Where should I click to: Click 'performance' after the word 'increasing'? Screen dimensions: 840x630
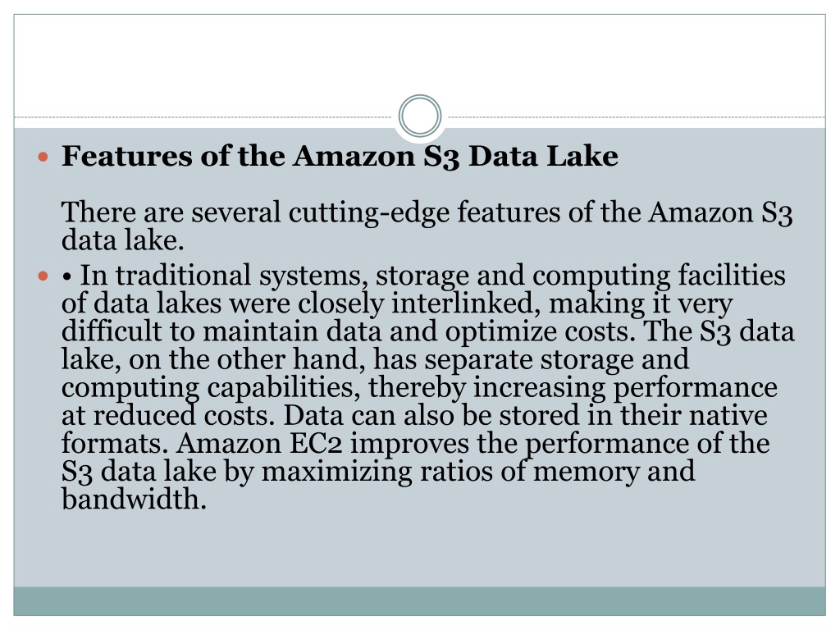(695, 388)
